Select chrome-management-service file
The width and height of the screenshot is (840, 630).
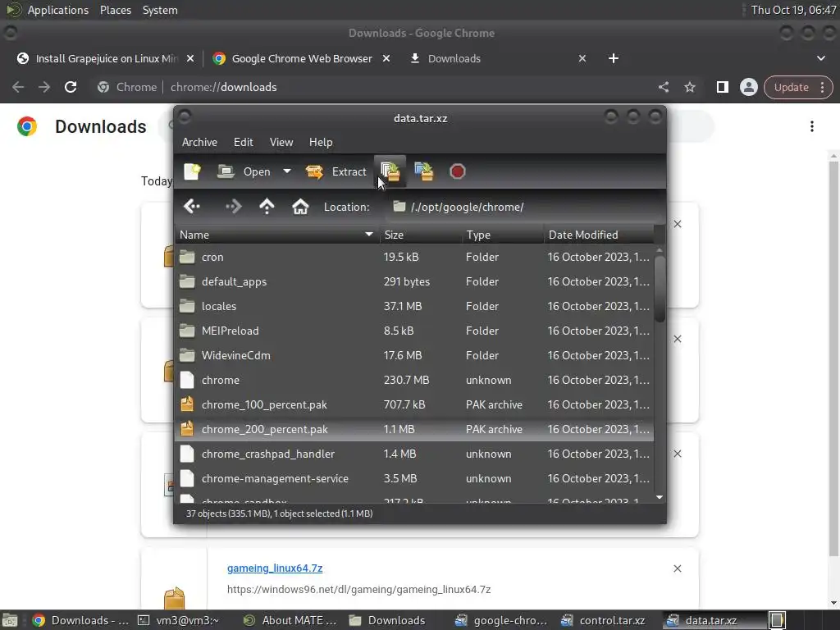click(414, 479)
